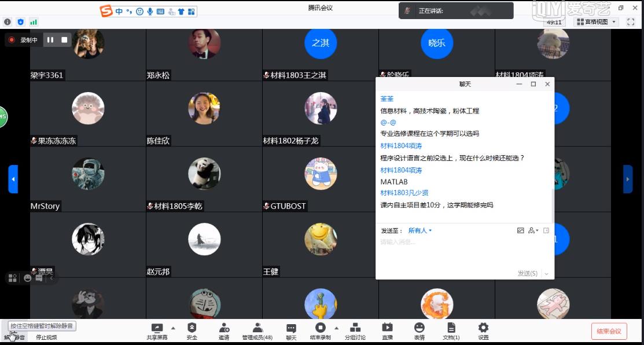Open the Emoji reactions (表情) icon

pos(419,330)
